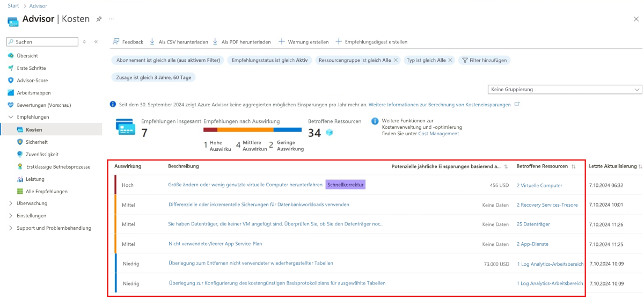Open Differenzielle oder inkrementelle Sicherungen recommendation

[x=259, y=205]
